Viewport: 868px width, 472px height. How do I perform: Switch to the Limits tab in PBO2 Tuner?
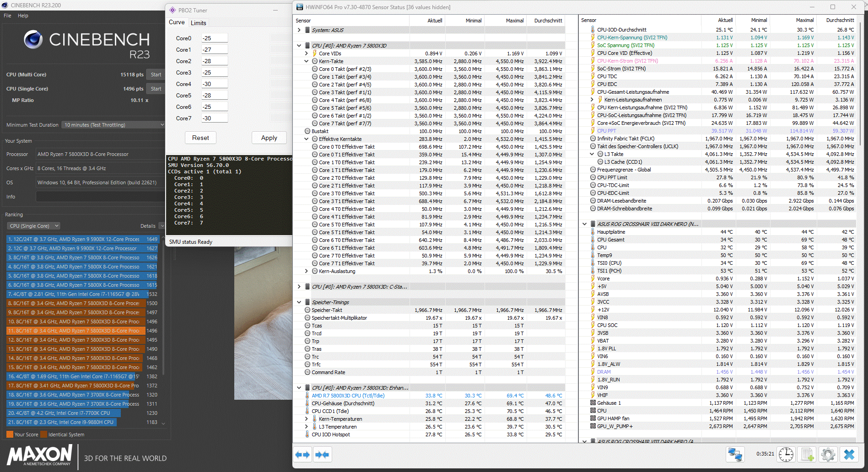tap(199, 23)
